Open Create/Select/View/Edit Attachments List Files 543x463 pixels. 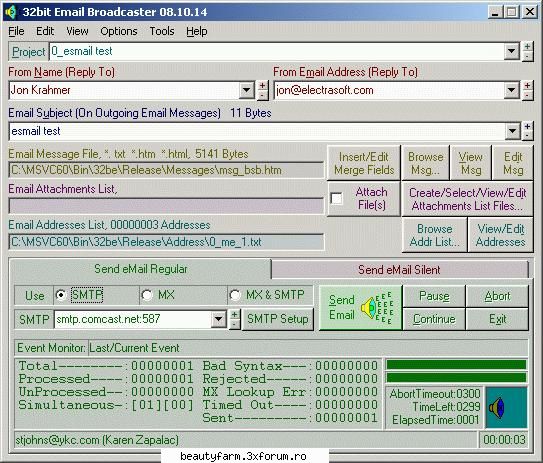(x=468, y=199)
